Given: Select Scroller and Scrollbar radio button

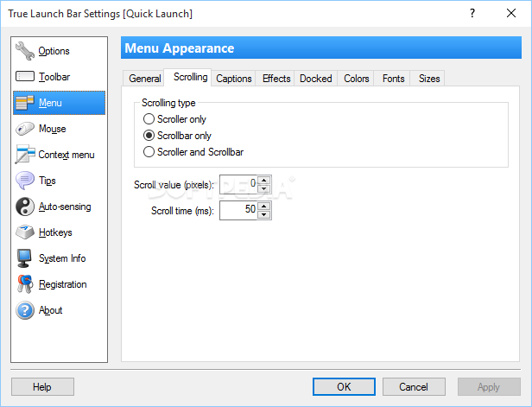Looking at the screenshot, I should [x=149, y=152].
